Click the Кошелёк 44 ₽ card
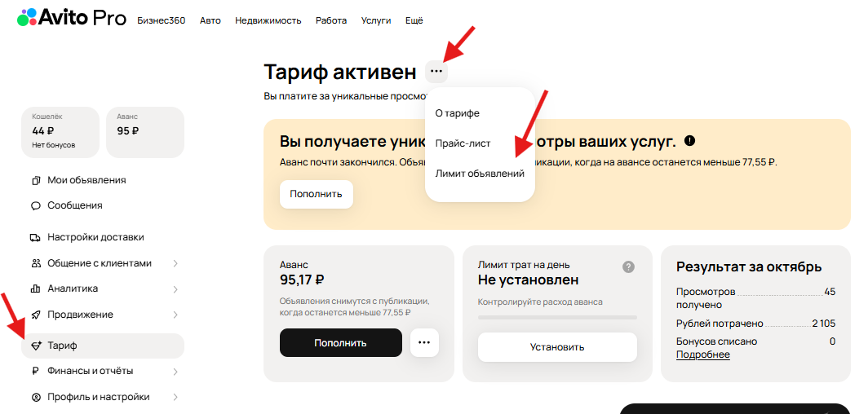The width and height of the screenshot is (868, 414). pos(60,132)
